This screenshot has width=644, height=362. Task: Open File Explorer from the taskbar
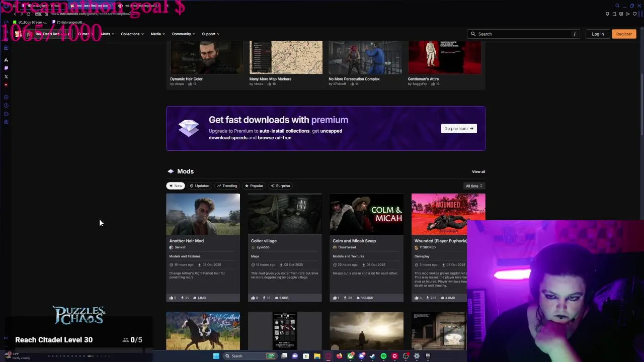pos(317,356)
